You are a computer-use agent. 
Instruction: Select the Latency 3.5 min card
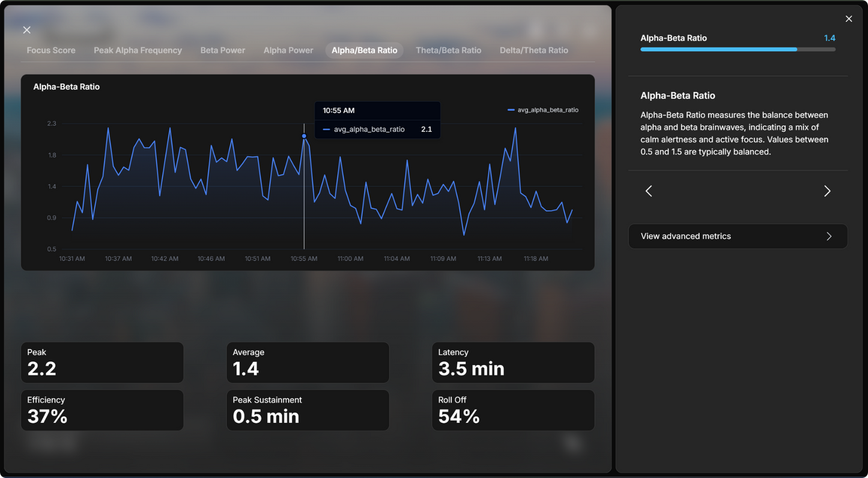coord(513,363)
